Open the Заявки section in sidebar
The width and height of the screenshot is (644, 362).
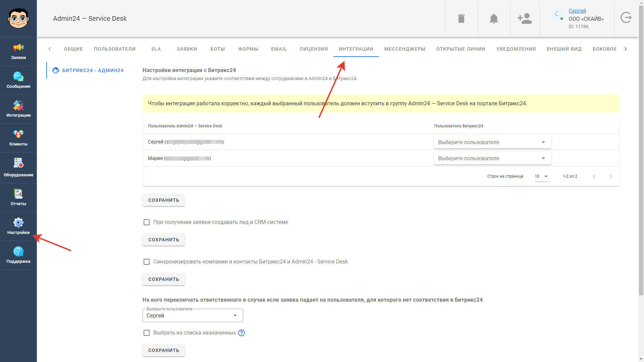[18, 52]
